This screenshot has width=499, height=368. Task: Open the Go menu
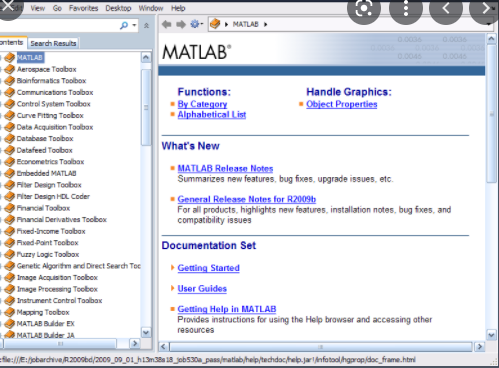(x=57, y=8)
